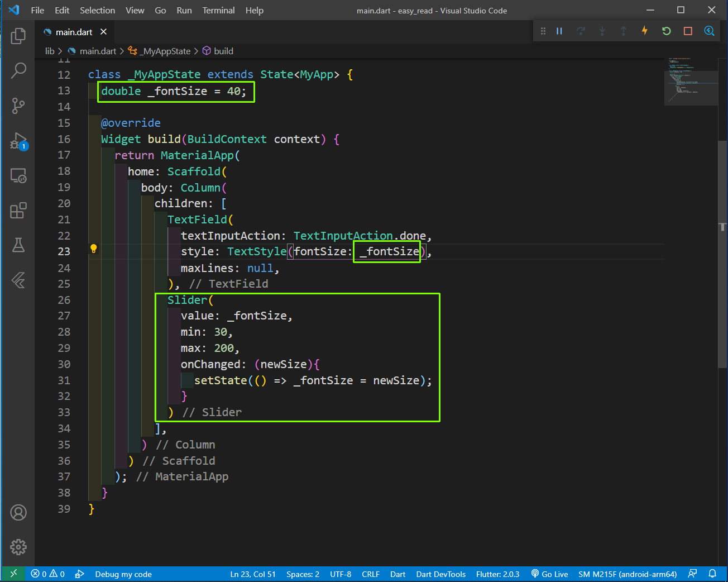This screenshot has height=582, width=728.
Task: Change indentation via Spaces: 2
Action: click(x=303, y=574)
